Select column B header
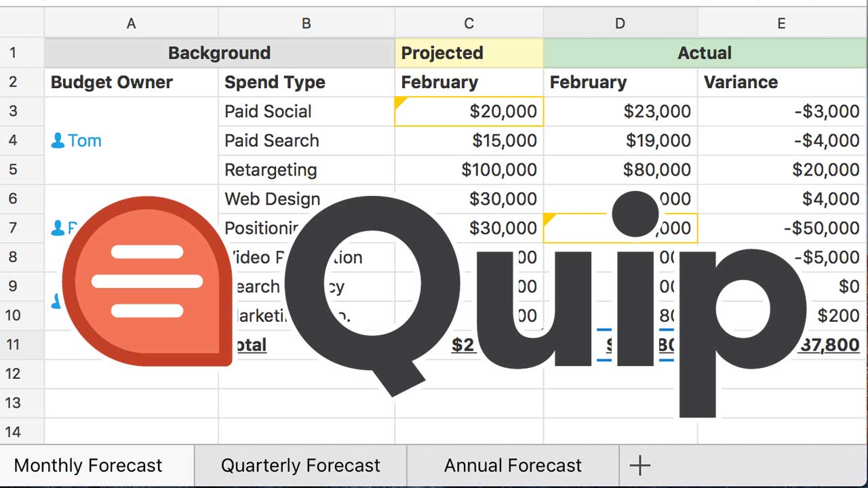 point(307,24)
